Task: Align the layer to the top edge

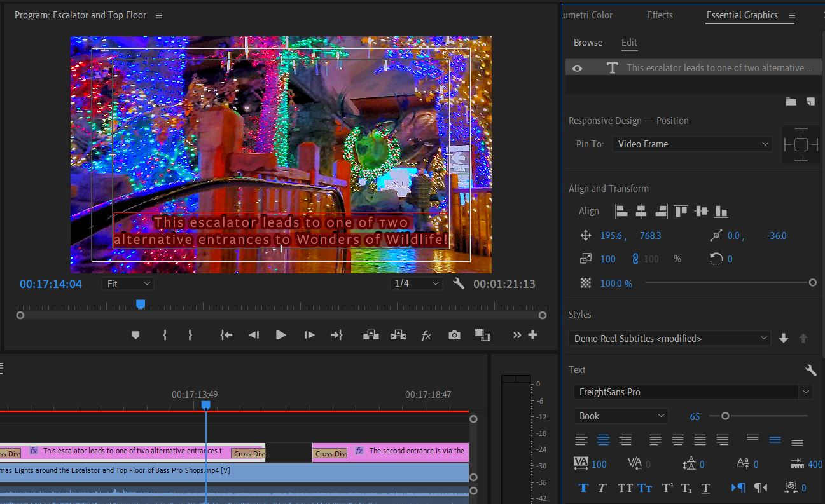Action: (681, 211)
